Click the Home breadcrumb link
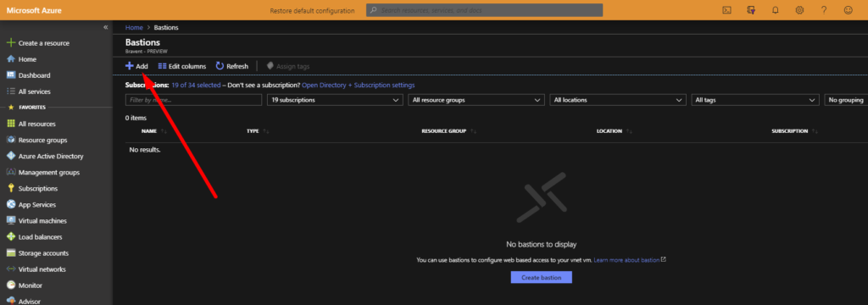The image size is (868, 305). coord(134,27)
